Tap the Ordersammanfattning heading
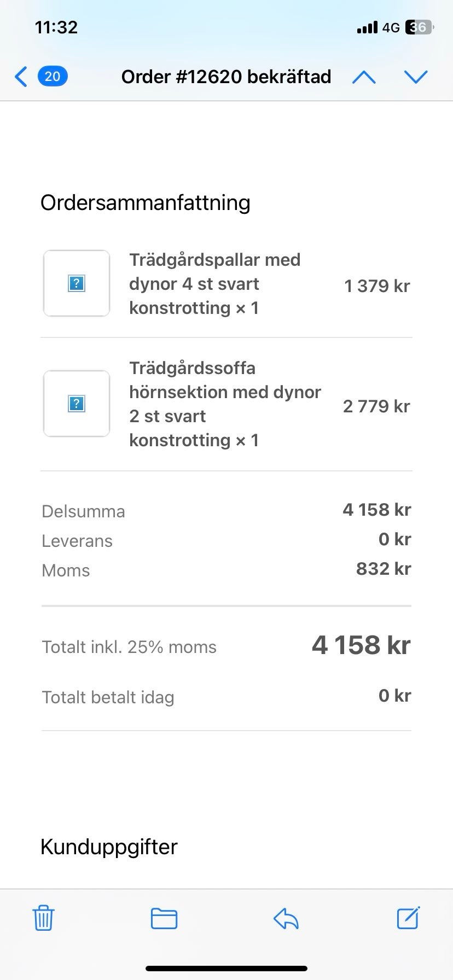Viewport: 453px width, 980px height. (x=146, y=202)
